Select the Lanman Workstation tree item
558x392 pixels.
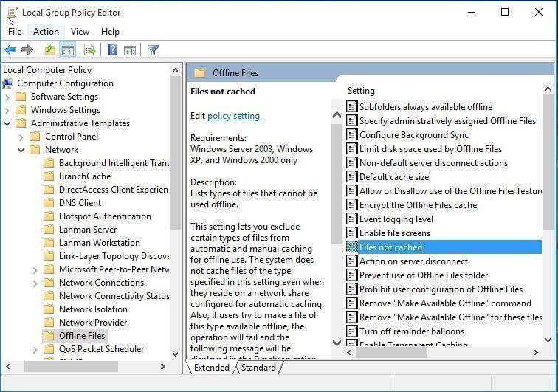(100, 242)
